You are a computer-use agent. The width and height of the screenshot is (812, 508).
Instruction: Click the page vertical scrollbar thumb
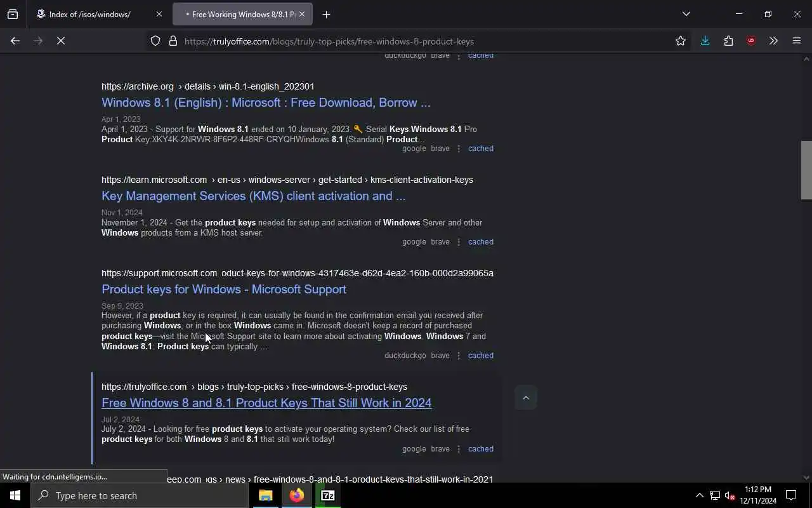(x=806, y=170)
